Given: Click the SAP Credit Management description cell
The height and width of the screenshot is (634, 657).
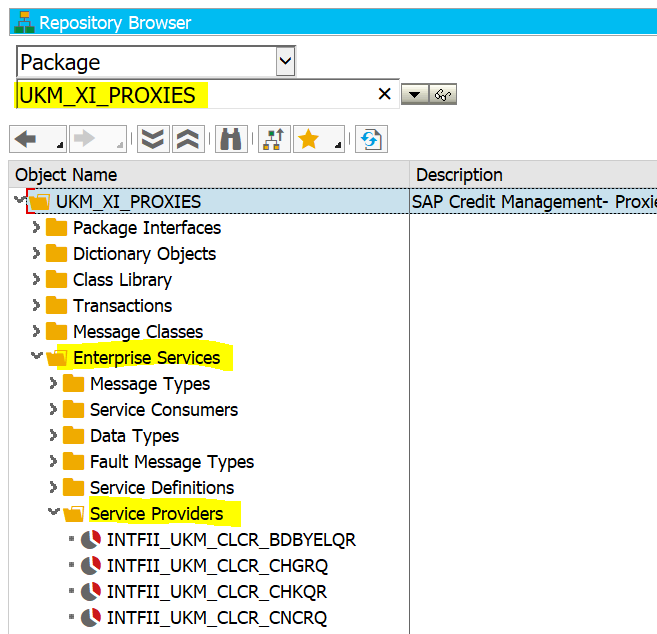Looking at the screenshot, I should (533, 202).
